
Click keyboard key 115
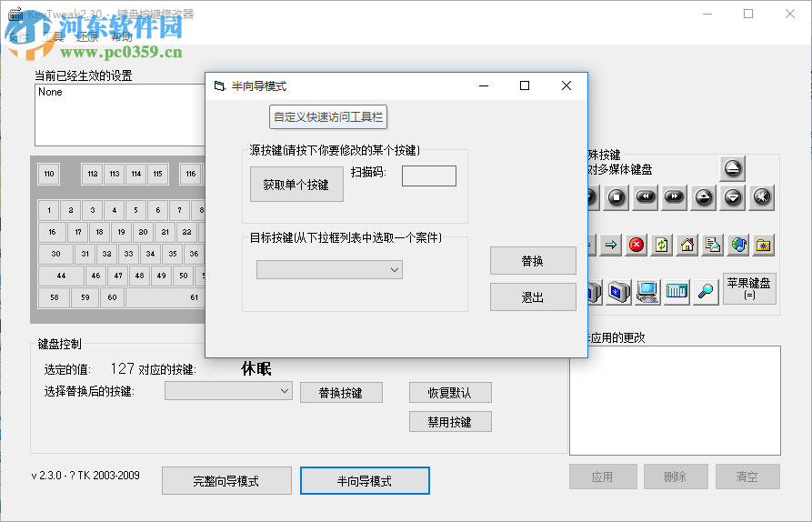(157, 174)
